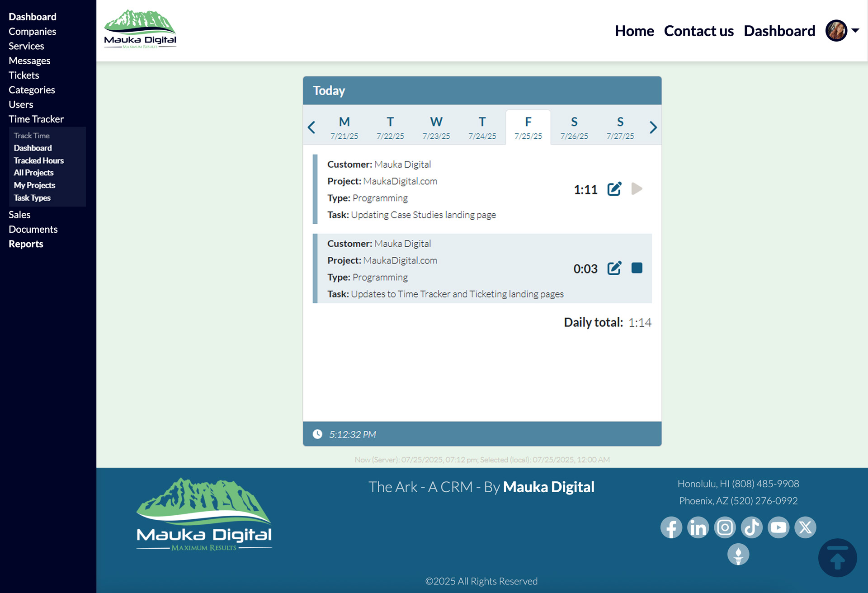Viewport: 868px width, 593px height.
Task: Edit the Time Tracker and Ticketing entry
Action: coord(614,268)
